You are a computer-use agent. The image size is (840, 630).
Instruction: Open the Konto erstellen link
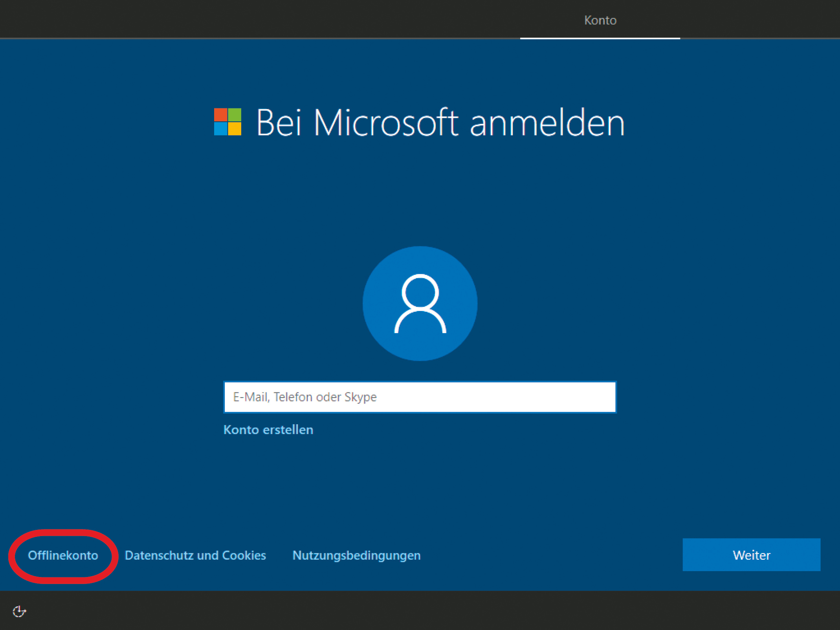(x=268, y=430)
